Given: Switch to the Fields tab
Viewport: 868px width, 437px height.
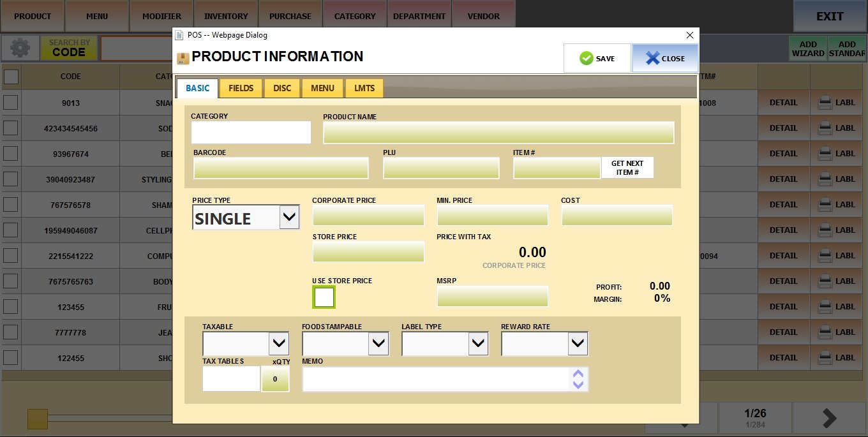Looking at the screenshot, I should tap(241, 88).
